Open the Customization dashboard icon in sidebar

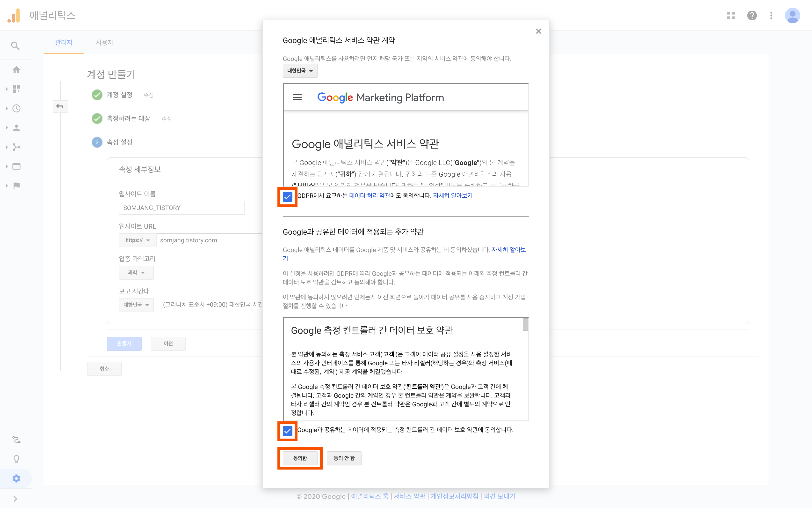[16, 89]
